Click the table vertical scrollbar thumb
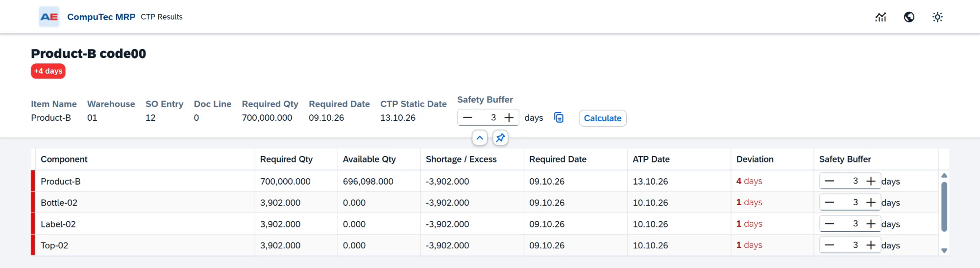 pos(944,207)
